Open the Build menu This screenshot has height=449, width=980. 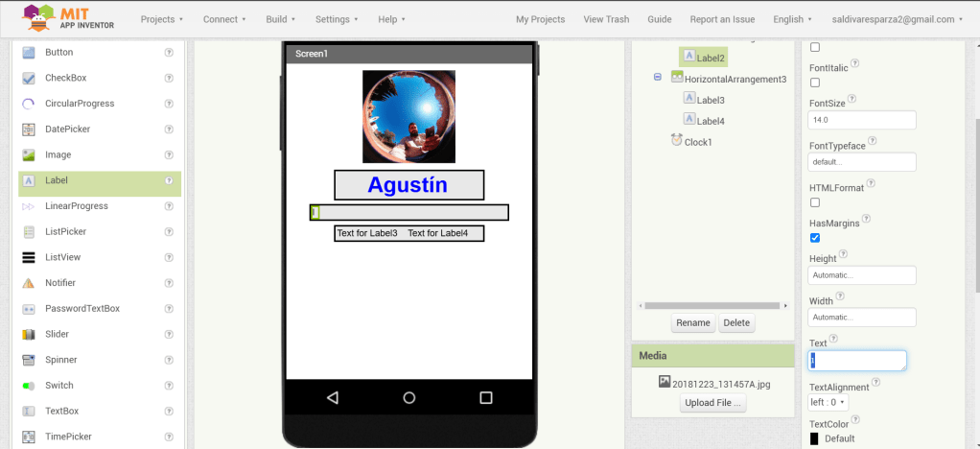[x=280, y=19]
